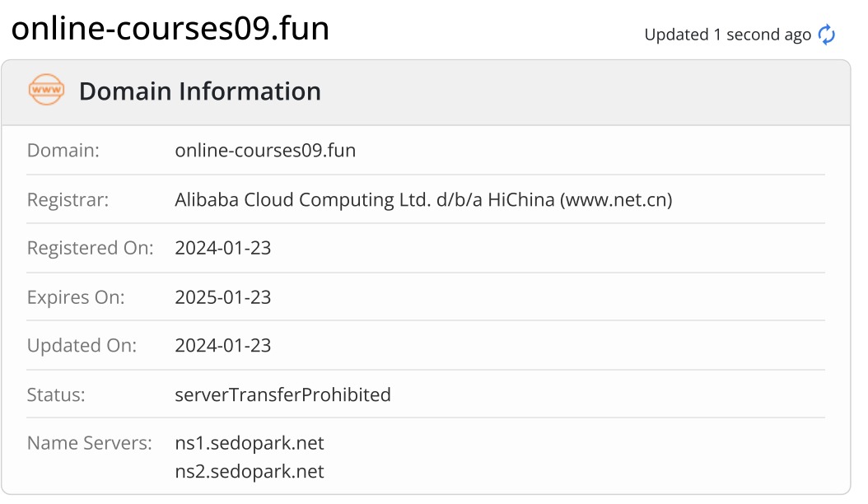This screenshot has width=868, height=504.
Task: Click the serverTransferProhibited status value
Action: point(282,395)
